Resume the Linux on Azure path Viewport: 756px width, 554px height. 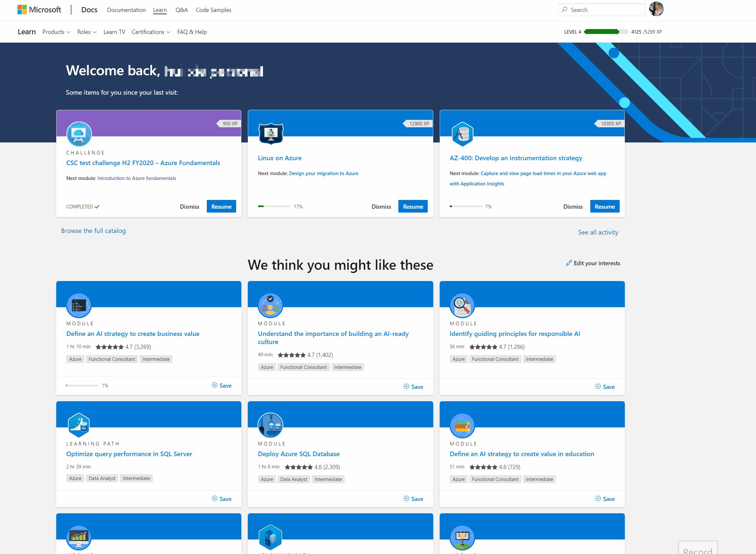(x=413, y=206)
